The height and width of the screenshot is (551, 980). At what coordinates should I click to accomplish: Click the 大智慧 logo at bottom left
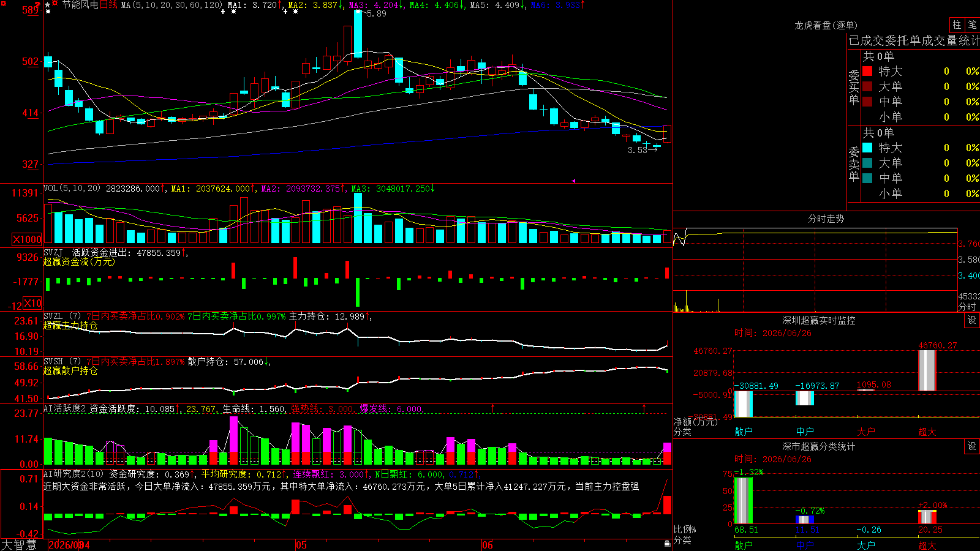point(19,545)
